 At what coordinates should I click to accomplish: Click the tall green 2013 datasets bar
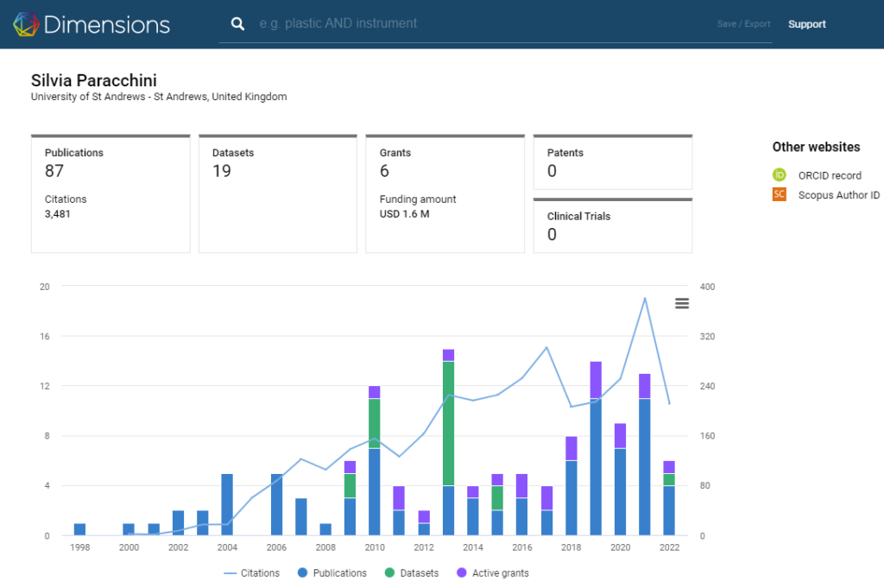tap(448, 423)
